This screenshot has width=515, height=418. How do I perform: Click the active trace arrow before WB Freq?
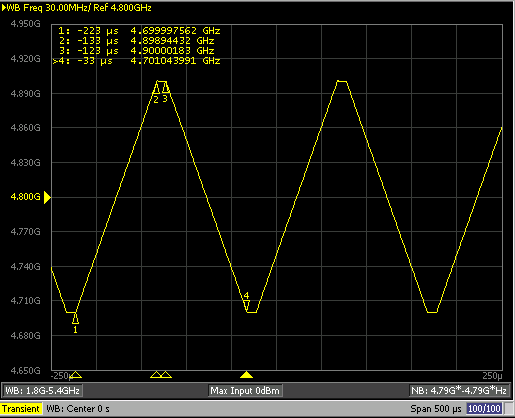4,8
